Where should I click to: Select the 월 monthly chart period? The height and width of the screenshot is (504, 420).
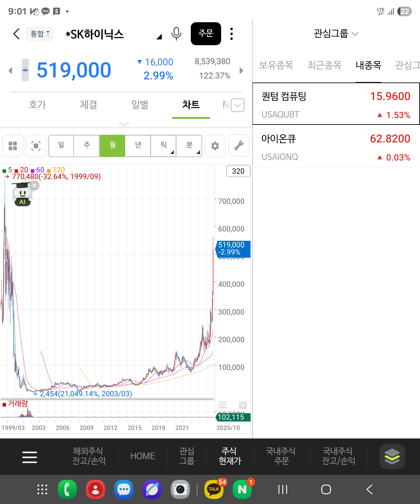(112, 146)
